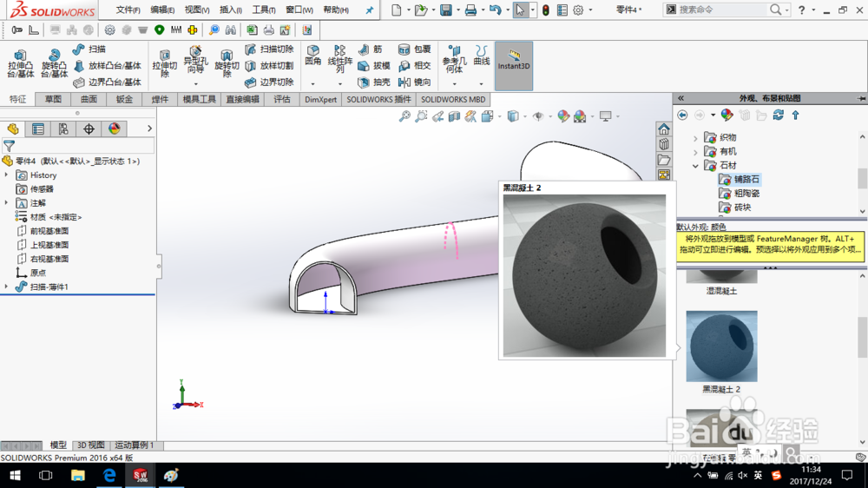Image resolution: width=868 pixels, height=488 pixels.
Task: Open the 工具(T) menu
Action: point(264,10)
